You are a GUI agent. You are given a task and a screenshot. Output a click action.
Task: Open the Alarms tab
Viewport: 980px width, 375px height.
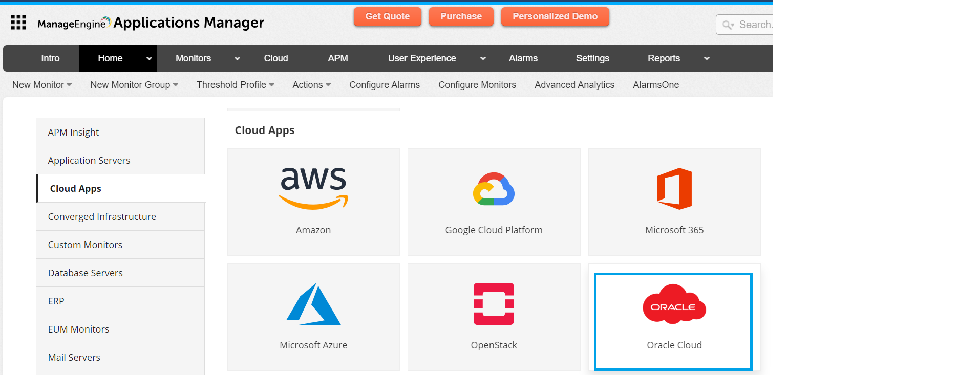click(523, 58)
